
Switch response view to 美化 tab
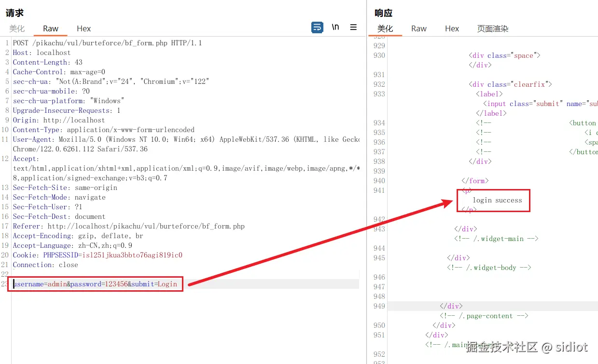coord(385,28)
